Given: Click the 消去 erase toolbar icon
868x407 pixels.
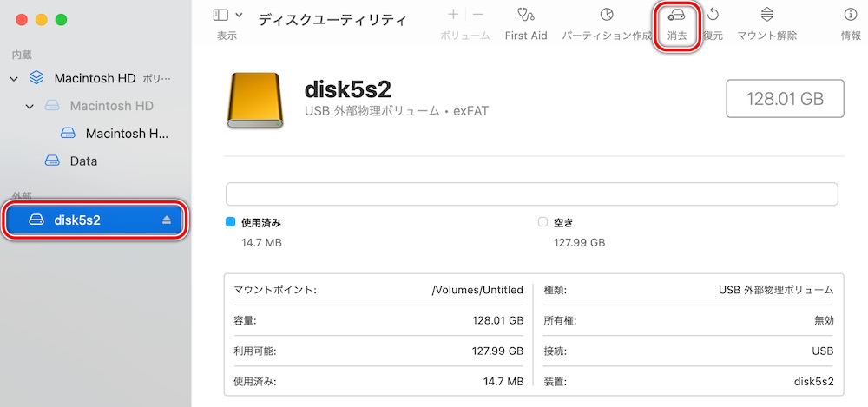Looking at the screenshot, I should coord(676,15).
